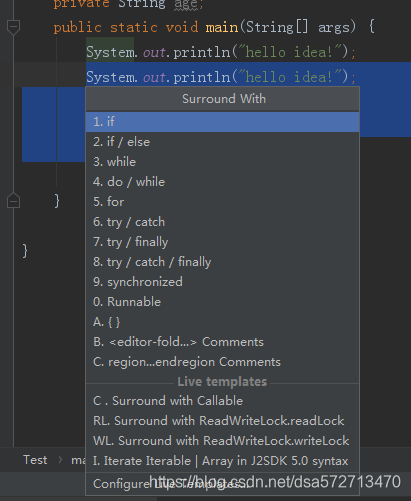
Task: Select 'B. <editor-fold...> Comments' entry
Action: pos(222,342)
